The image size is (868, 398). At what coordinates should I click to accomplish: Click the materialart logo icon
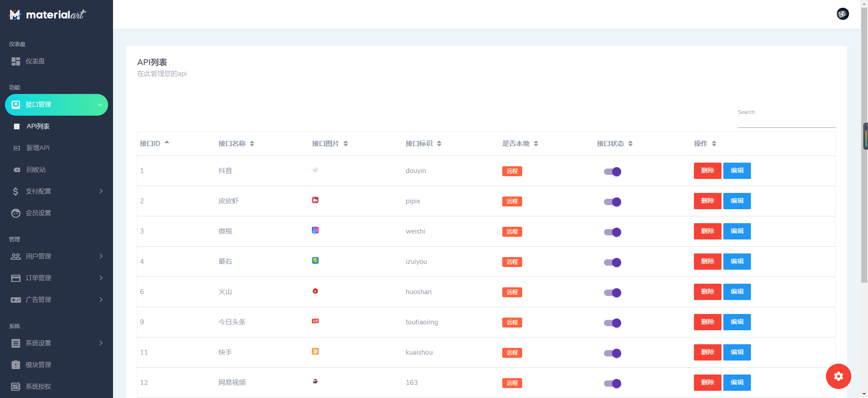pos(15,14)
